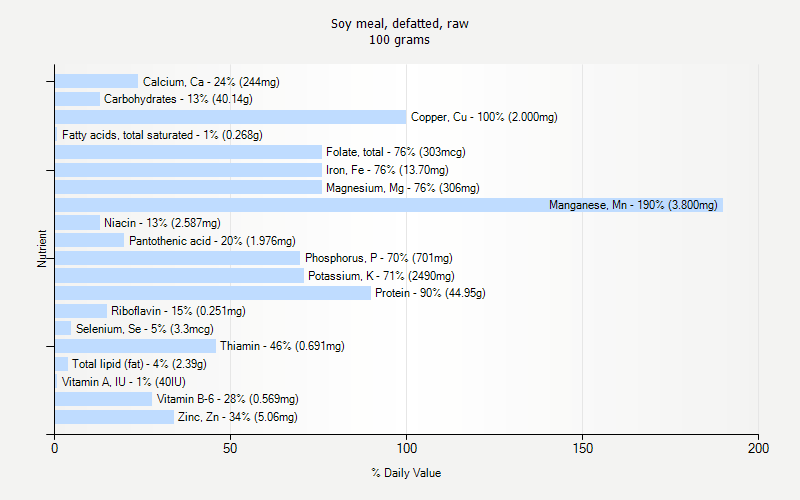This screenshot has width=800, height=500.
Task: Select the Thiamin 46% label
Action: (282, 346)
